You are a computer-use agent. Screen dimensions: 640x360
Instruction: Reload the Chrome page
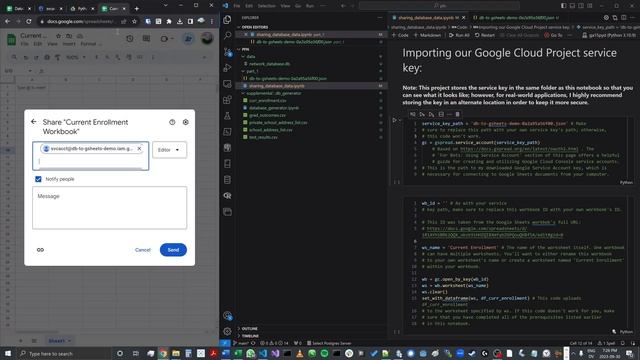(29, 21)
